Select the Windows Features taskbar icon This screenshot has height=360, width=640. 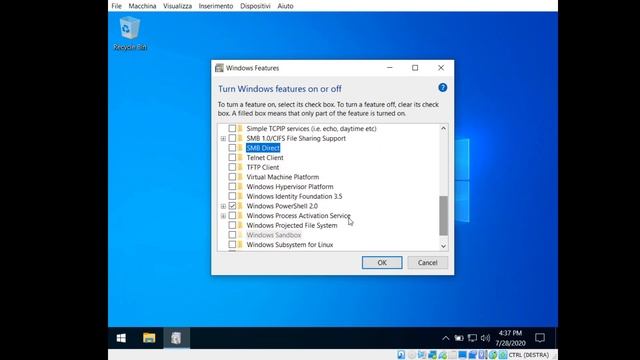176,338
